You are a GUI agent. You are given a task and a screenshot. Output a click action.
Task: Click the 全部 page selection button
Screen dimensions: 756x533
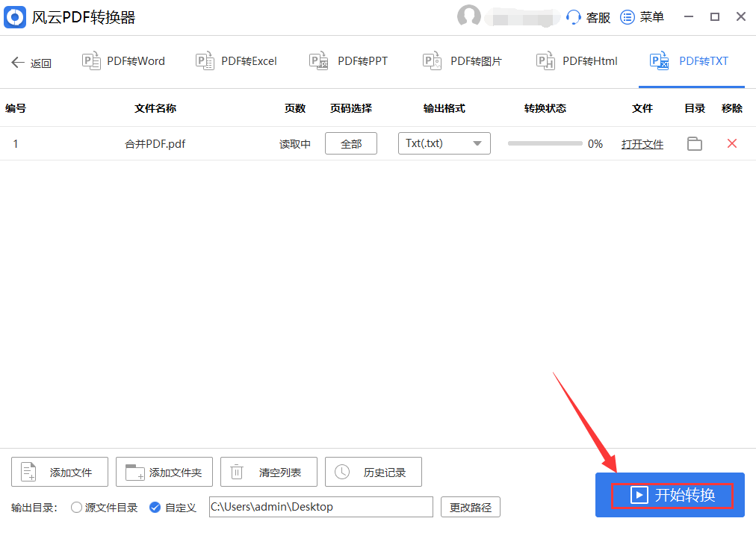pyautogui.click(x=351, y=143)
